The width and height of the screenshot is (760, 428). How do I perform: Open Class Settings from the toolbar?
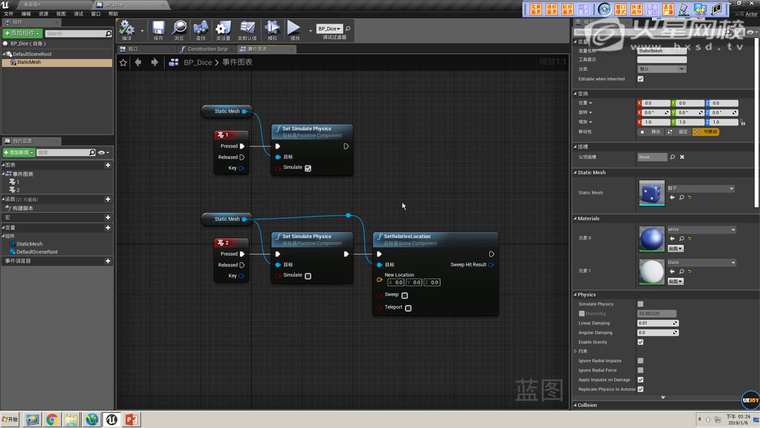pos(223,29)
